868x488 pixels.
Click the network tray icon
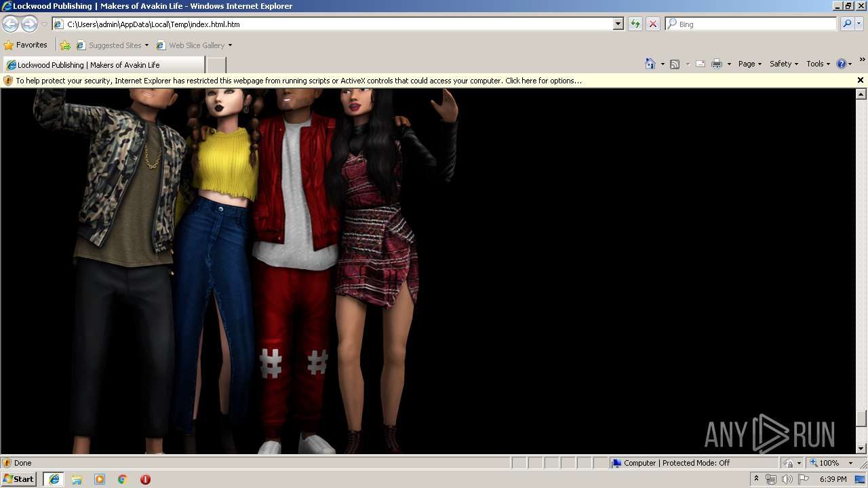pos(771,479)
